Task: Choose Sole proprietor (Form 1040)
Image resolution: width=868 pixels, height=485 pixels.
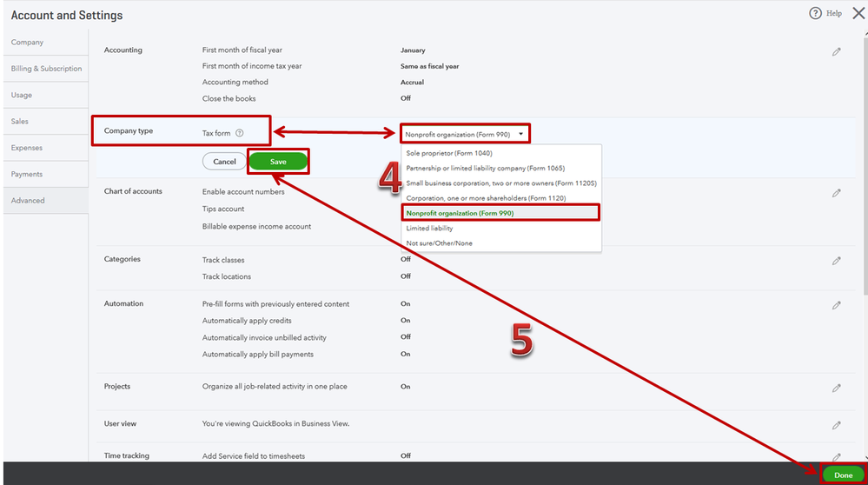Action: (449, 153)
